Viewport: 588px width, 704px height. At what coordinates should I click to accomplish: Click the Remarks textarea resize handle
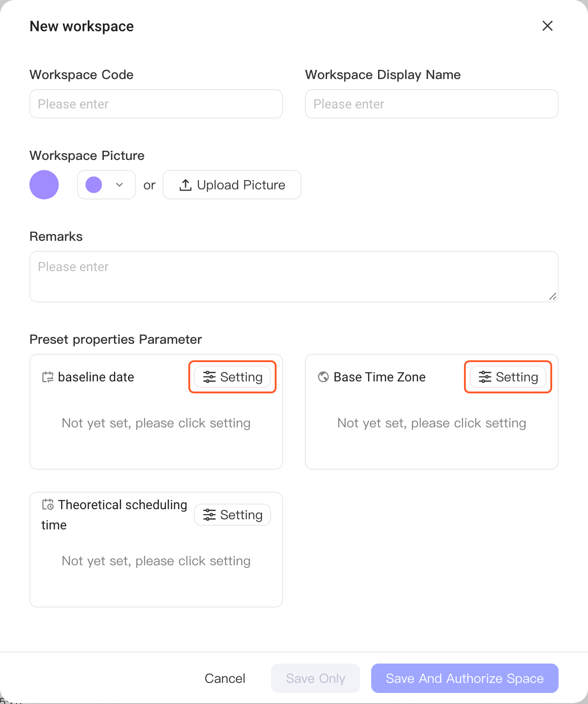click(x=553, y=296)
